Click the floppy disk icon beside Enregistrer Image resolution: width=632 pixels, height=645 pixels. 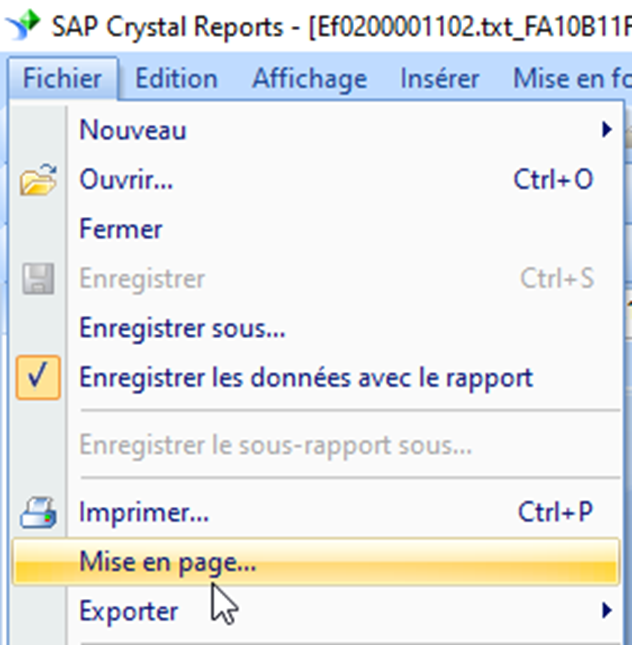pos(38,279)
